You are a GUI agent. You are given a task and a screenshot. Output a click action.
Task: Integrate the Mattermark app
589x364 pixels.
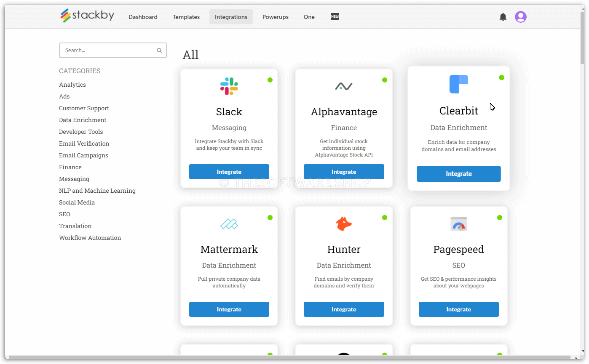click(x=229, y=309)
